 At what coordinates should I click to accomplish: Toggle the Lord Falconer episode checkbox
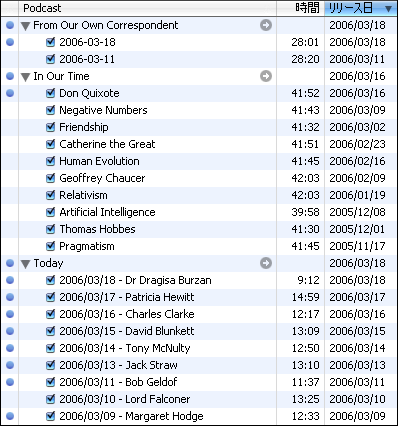[x=50, y=399]
